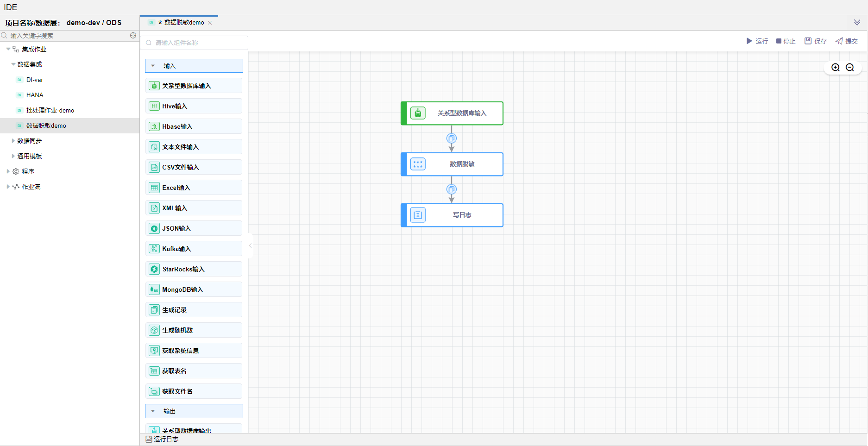
Task: Open the 运行日志 panel
Action: pyautogui.click(x=162, y=439)
